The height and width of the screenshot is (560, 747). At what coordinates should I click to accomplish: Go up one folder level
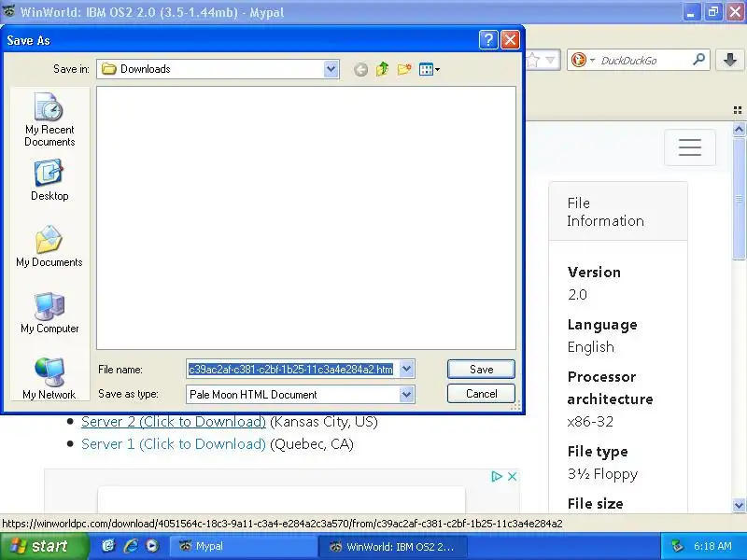tap(382, 69)
